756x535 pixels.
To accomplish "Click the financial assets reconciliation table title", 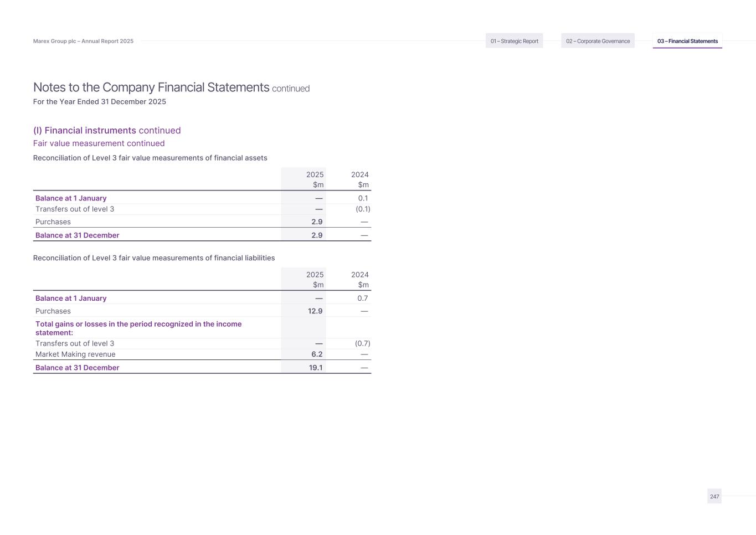I will click(150, 158).
